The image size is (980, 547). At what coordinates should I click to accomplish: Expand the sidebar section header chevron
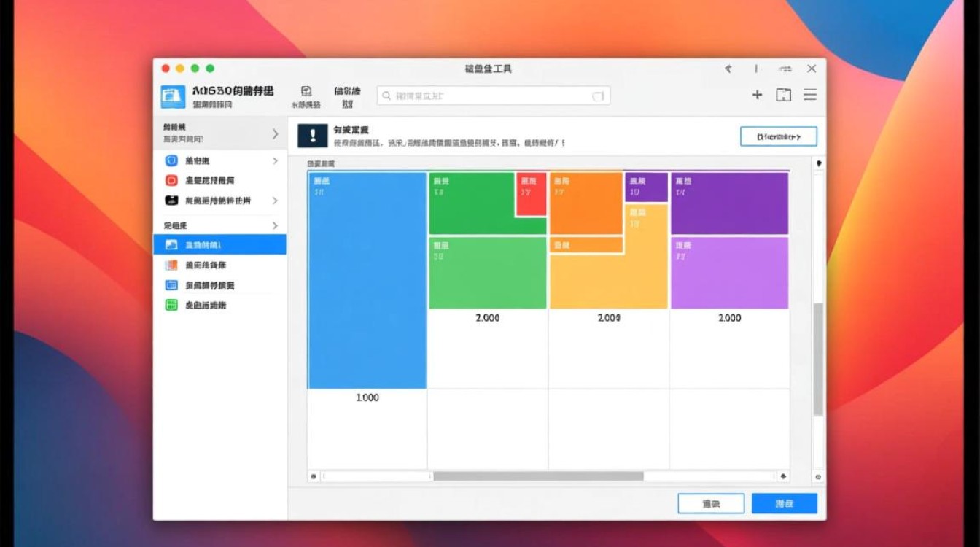pos(276,225)
